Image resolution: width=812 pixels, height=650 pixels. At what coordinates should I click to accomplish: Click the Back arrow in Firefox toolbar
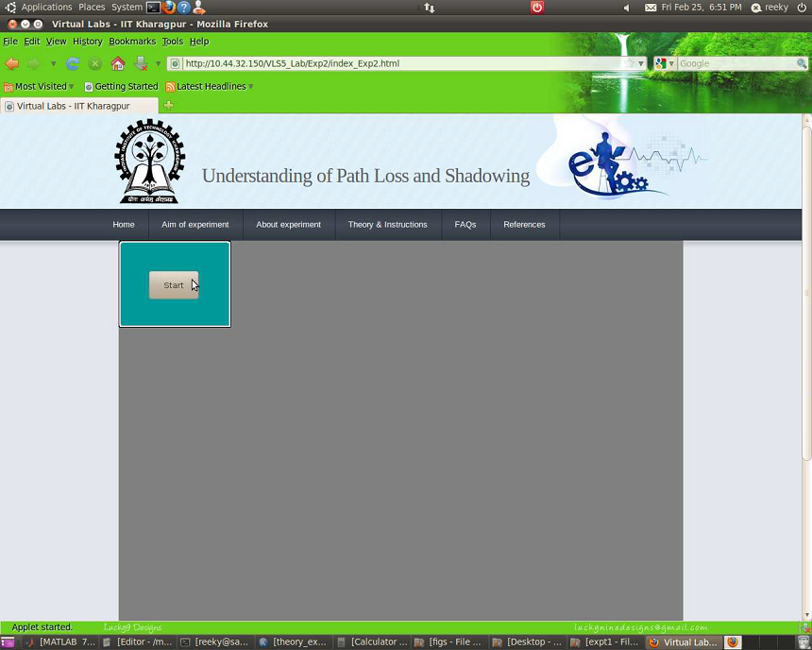pyautogui.click(x=12, y=63)
